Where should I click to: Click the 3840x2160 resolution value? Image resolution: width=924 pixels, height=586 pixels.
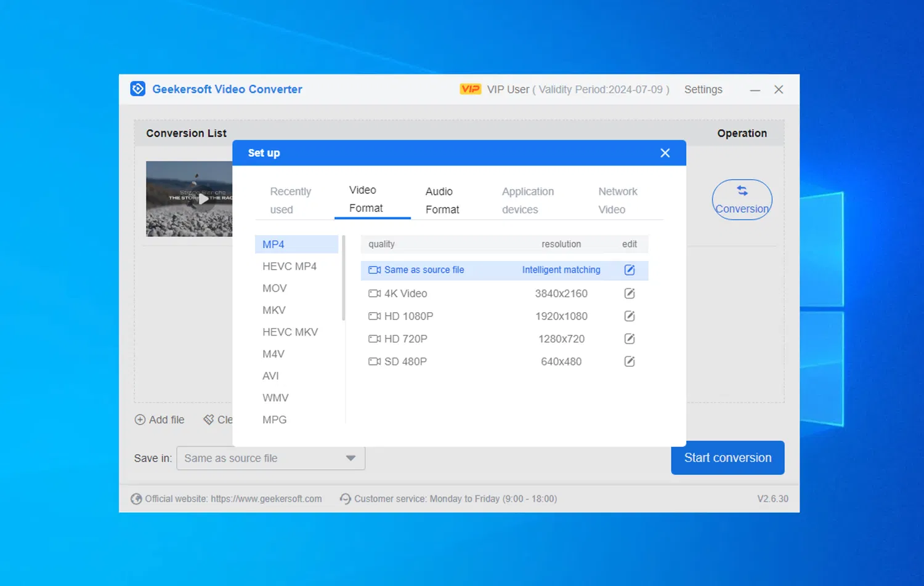(x=561, y=294)
